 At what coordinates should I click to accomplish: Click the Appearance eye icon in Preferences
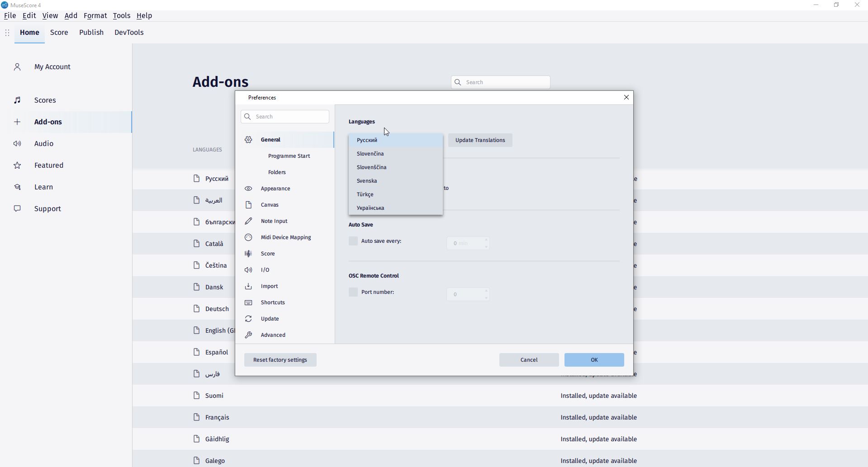pos(248,189)
